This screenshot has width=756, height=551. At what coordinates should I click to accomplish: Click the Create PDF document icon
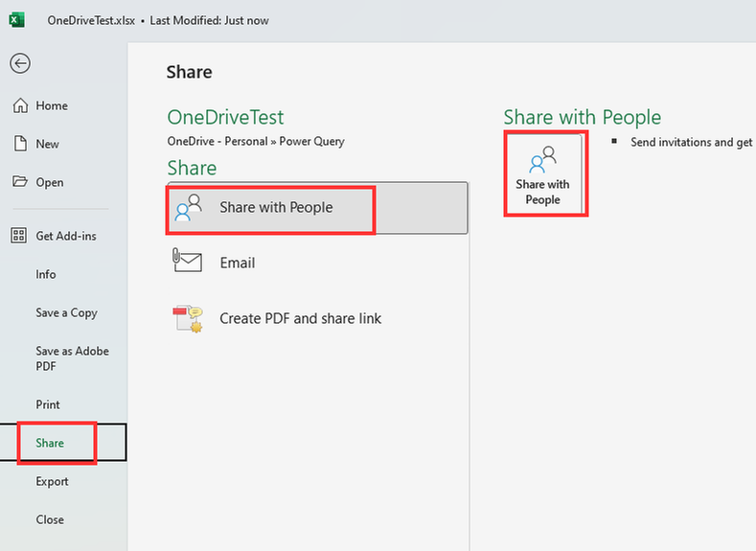(x=188, y=319)
